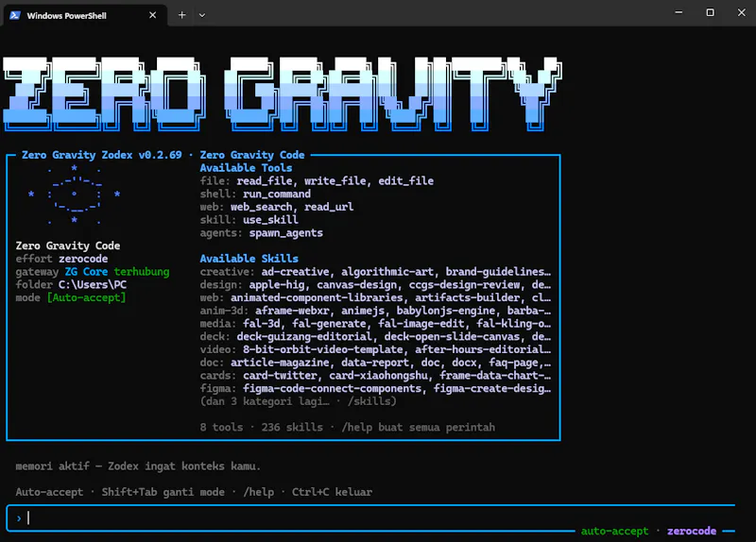Click the prompt chevron symbol
The image size is (756, 542).
point(19,518)
